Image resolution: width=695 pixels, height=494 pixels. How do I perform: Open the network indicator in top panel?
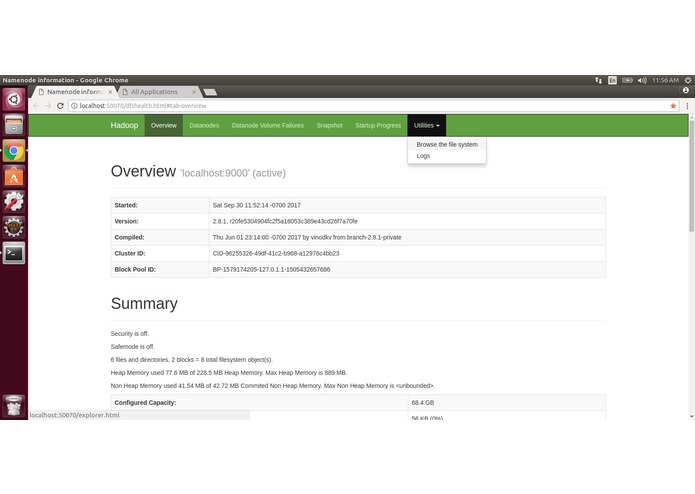point(598,80)
